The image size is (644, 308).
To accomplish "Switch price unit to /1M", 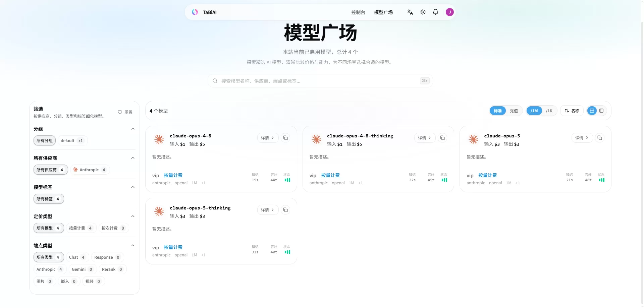I will (534, 111).
